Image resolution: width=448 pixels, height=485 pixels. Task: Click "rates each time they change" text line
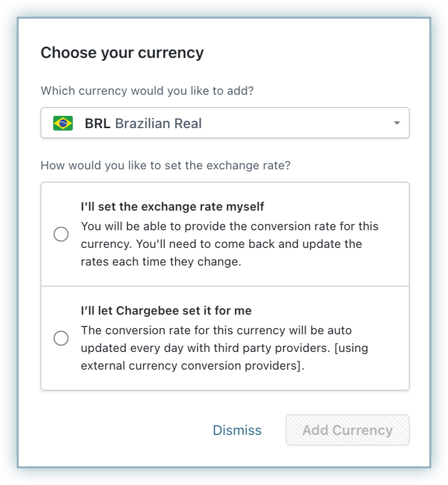coord(161,262)
